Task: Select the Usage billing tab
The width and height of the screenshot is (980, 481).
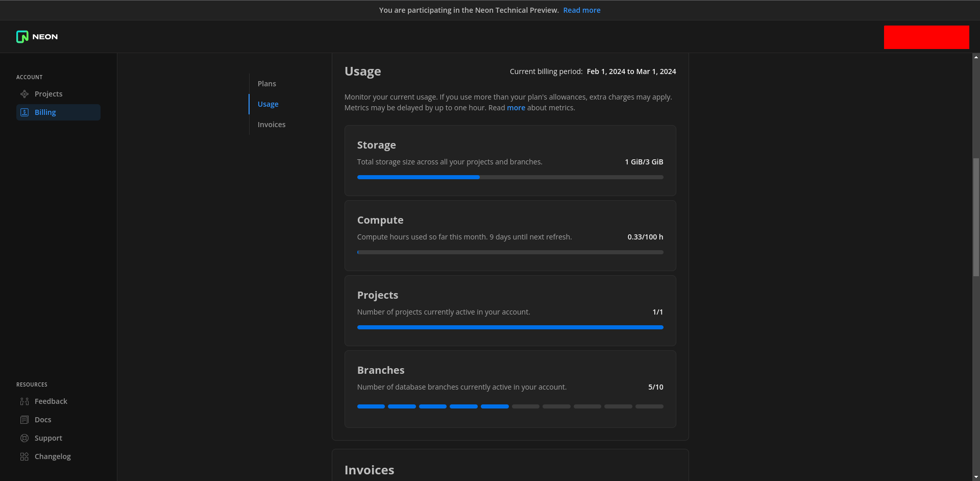Action: click(267, 104)
